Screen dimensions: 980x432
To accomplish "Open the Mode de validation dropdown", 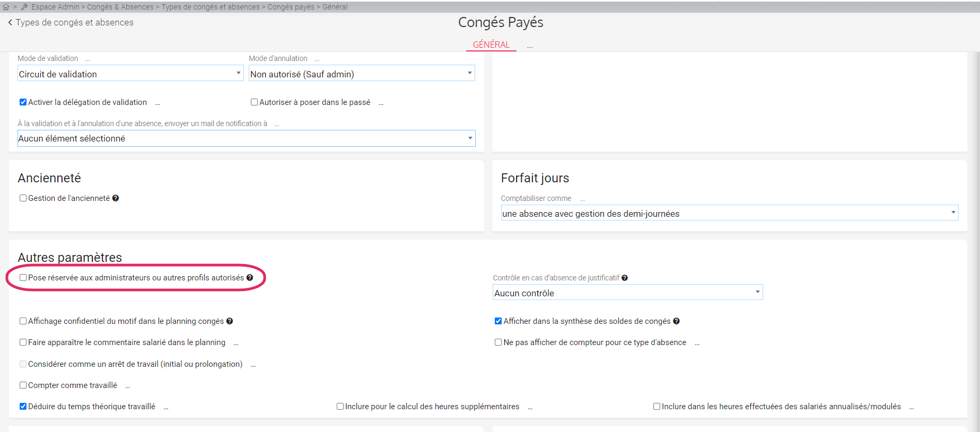I will coord(130,73).
